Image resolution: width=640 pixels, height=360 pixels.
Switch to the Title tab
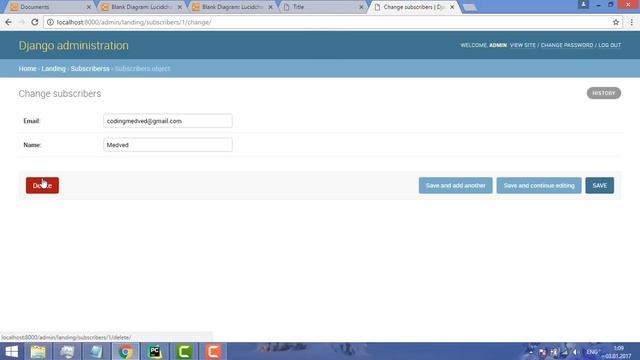(x=322, y=7)
